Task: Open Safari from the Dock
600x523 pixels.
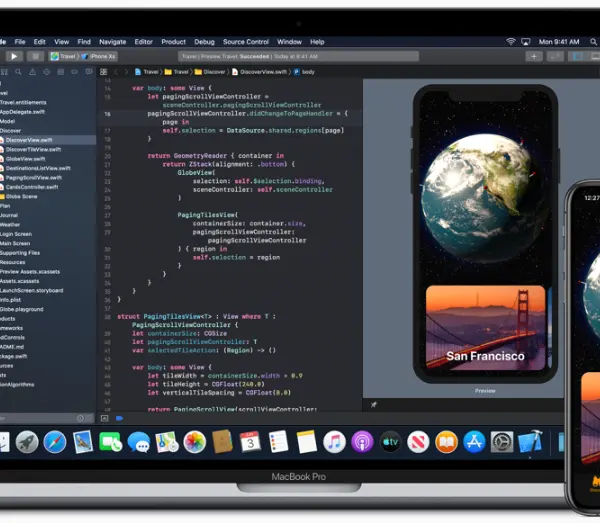Action: [x=55, y=442]
